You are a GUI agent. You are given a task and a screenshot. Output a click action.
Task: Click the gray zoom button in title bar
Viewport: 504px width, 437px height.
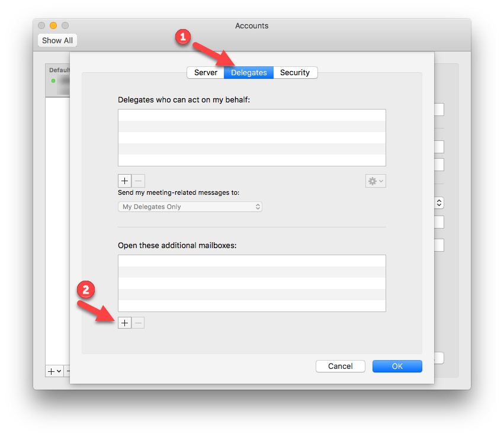65,25
